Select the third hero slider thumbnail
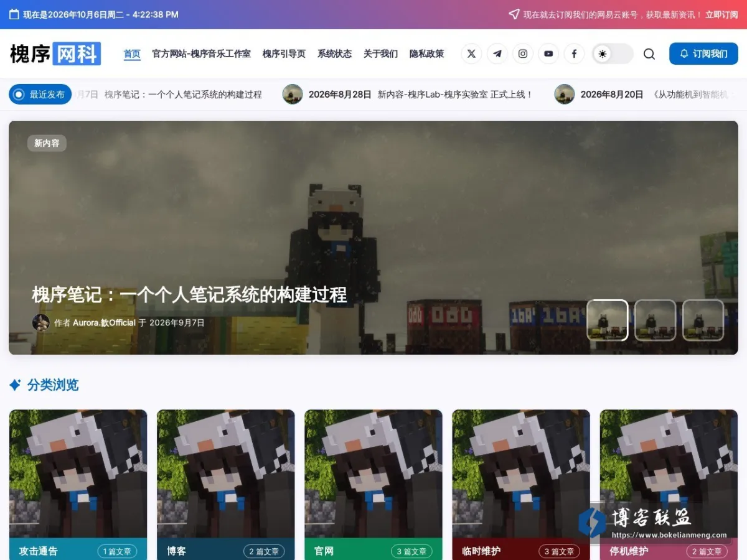The width and height of the screenshot is (747, 560). 703,320
